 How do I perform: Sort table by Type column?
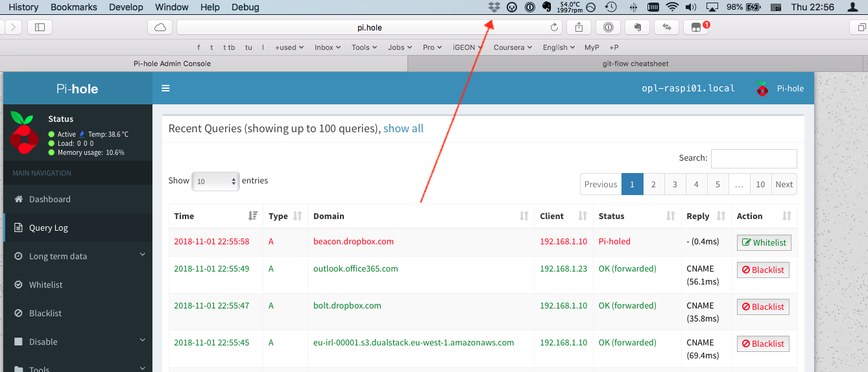tap(285, 216)
